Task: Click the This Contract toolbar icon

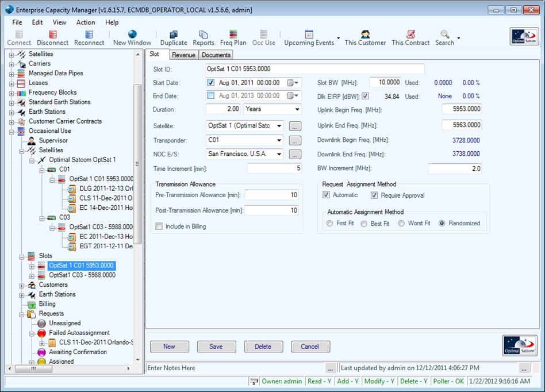Action: click(x=411, y=34)
